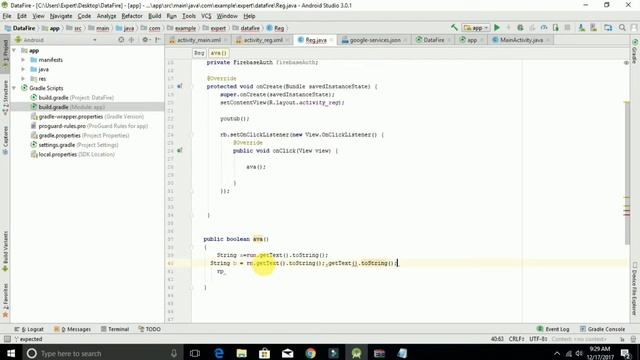Open the Run configuration app dropdown
640x360 pixels.
(476, 28)
